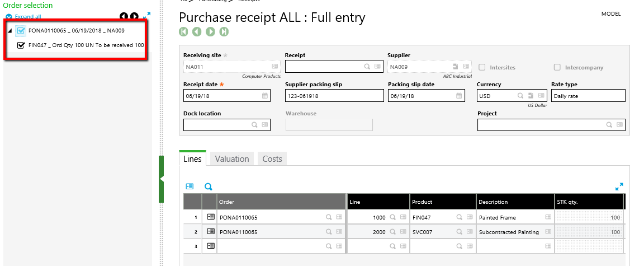Switch to the Valuation tab
The width and height of the screenshot is (644, 266).
tap(231, 159)
